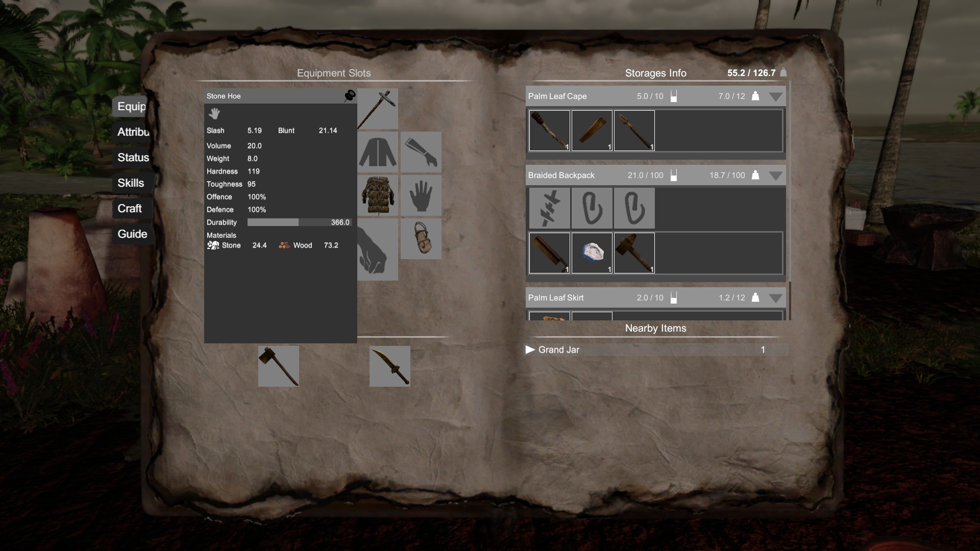
Task: Select the braided backpack equipment slot
Action: (x=378, y=196)
